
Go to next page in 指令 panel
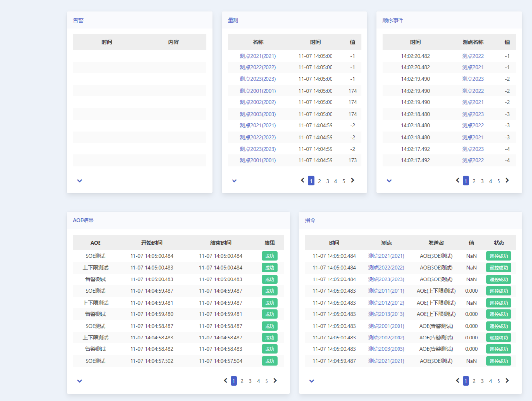pos(507,381)
